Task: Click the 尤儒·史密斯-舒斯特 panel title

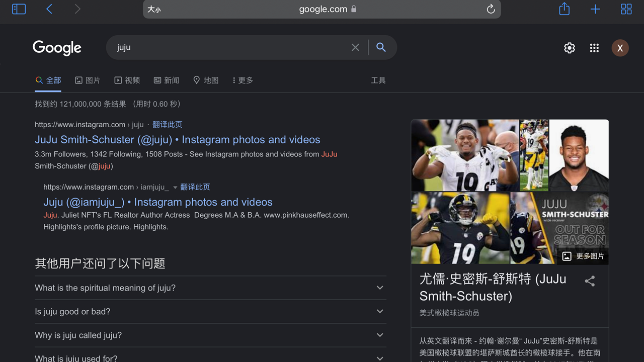Action: coord(493,287)
